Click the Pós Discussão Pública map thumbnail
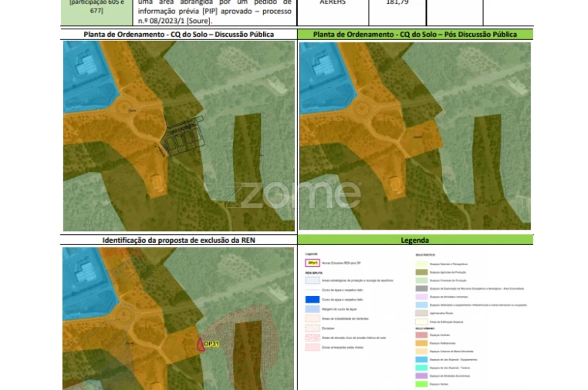Screen dimensions: 588x390 point(414,136)
